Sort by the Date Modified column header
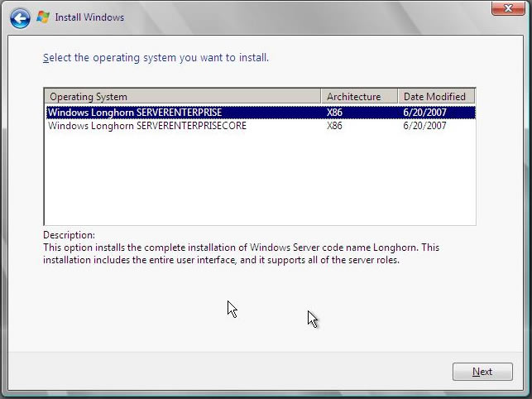The image size is (532, 399). (435, 96)
